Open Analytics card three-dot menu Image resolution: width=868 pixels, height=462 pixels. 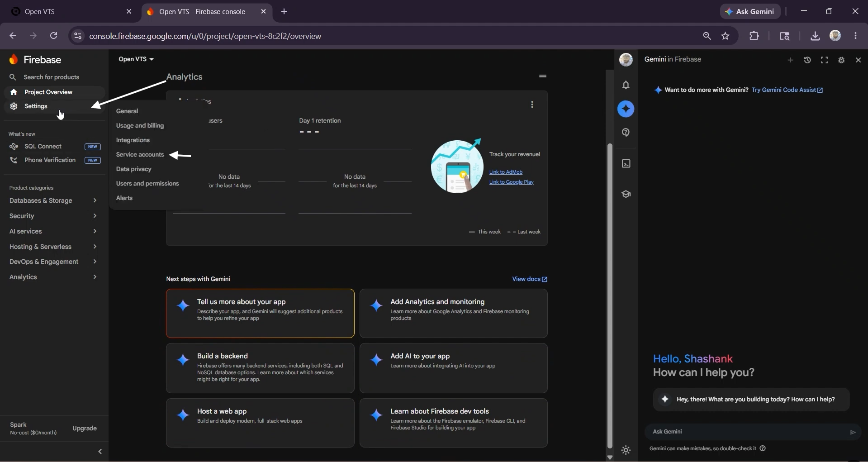[532, 105]
